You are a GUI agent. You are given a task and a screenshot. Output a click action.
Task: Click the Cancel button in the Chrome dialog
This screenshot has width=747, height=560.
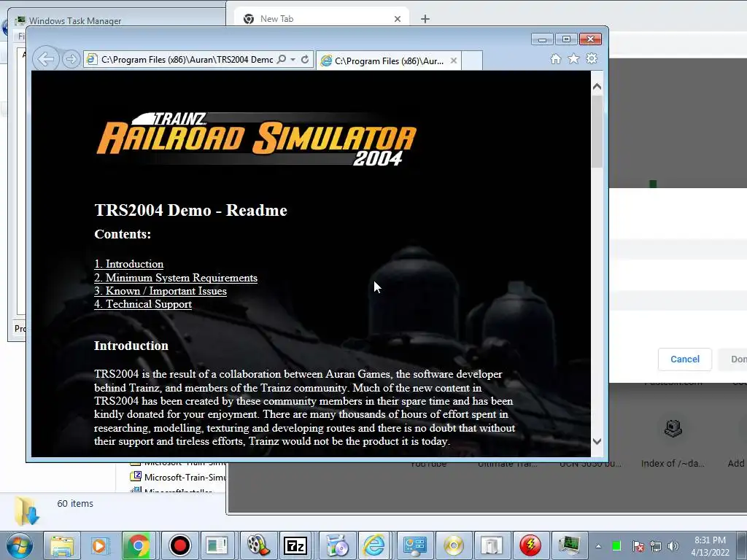click(684, 359)
